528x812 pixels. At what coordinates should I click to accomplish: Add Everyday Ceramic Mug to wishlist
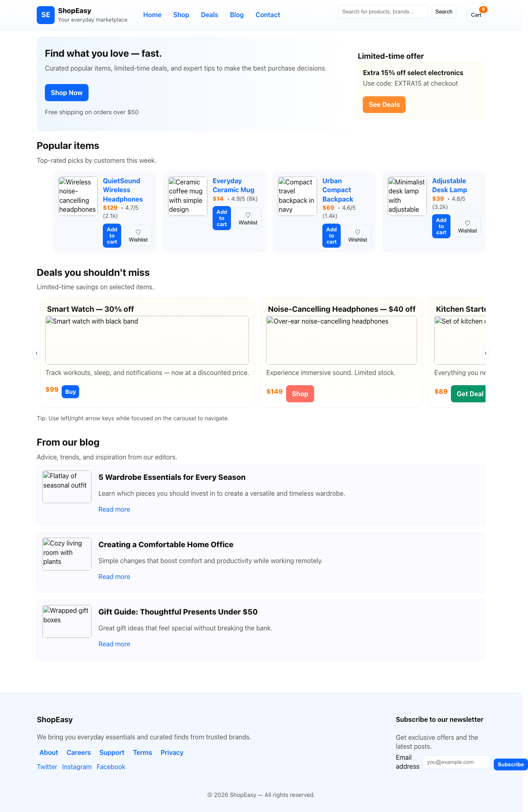coord(248,217)
